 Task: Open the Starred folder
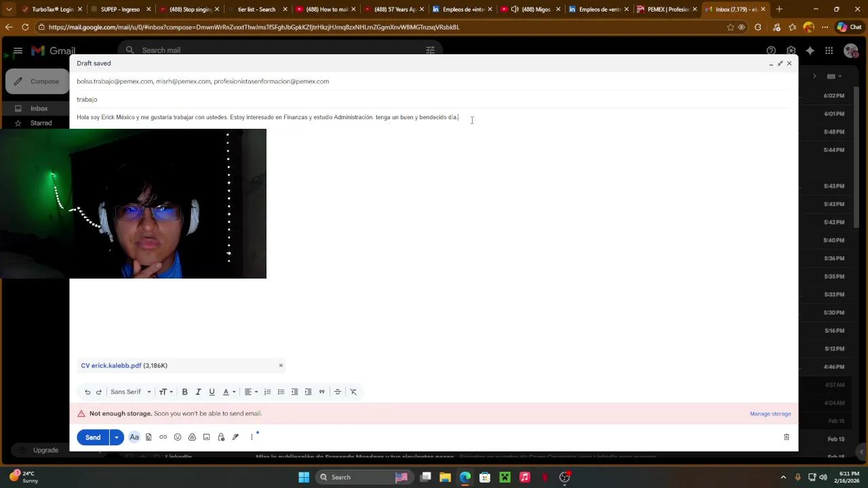point(41,123)
